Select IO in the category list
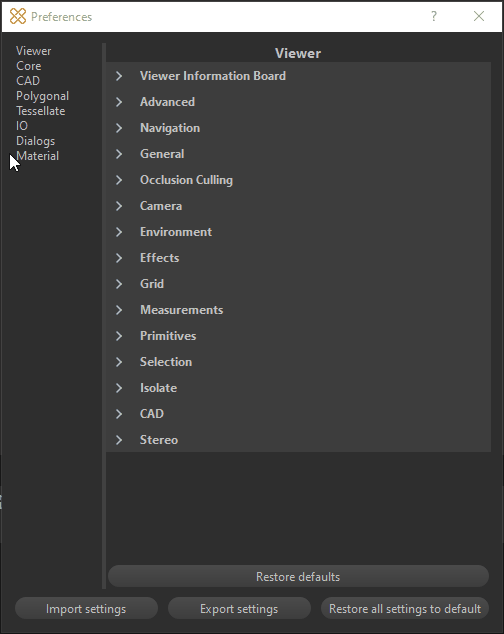Viewport: 504px width, 634px height. point(22,126)
